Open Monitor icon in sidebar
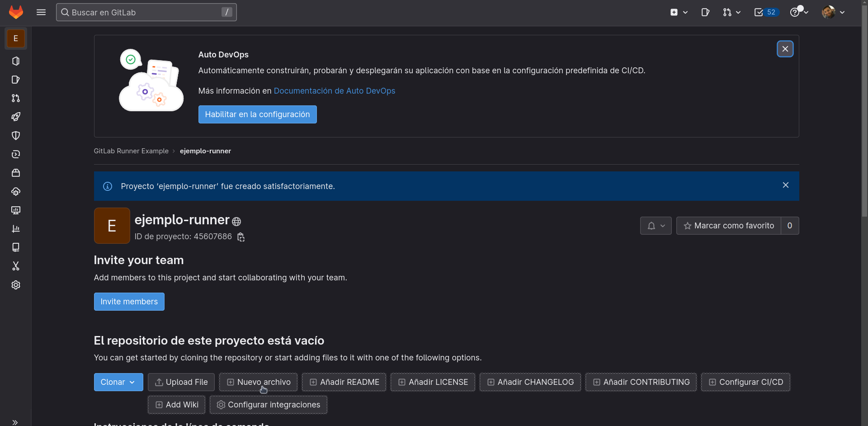This screenshot has height=426, width=868. 16,210
